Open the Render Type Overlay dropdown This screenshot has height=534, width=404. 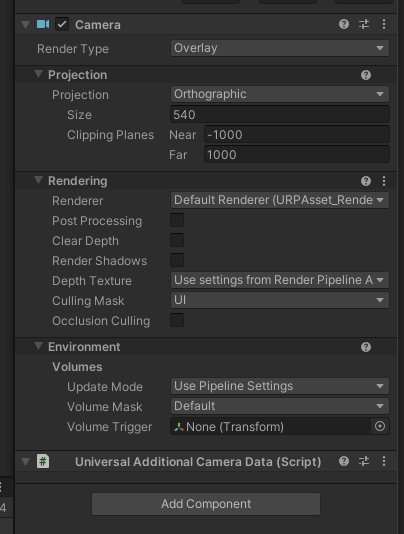[x=280, y=48]
